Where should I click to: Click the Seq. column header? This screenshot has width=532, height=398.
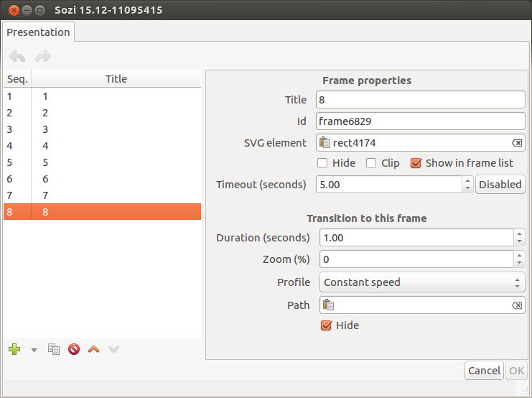[x=17, y=79]
